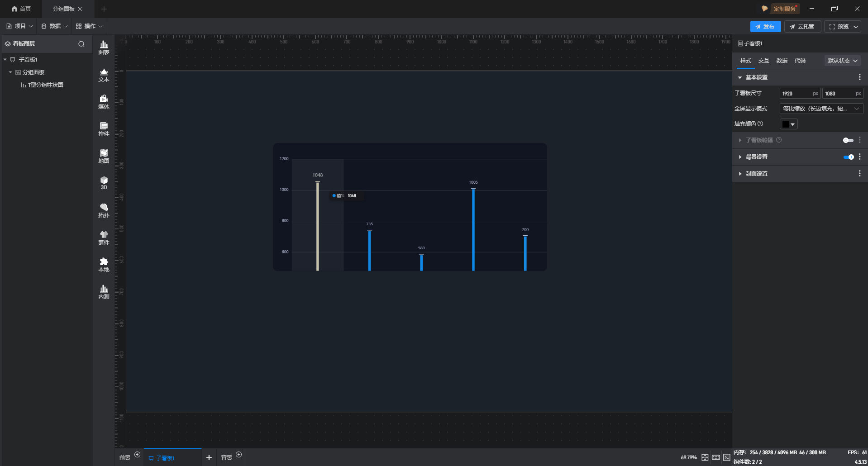The width and height of the screenshot is (868, 466).
Task: Open the 填充颜色 color swatch
Action: (x=788, y=124)
